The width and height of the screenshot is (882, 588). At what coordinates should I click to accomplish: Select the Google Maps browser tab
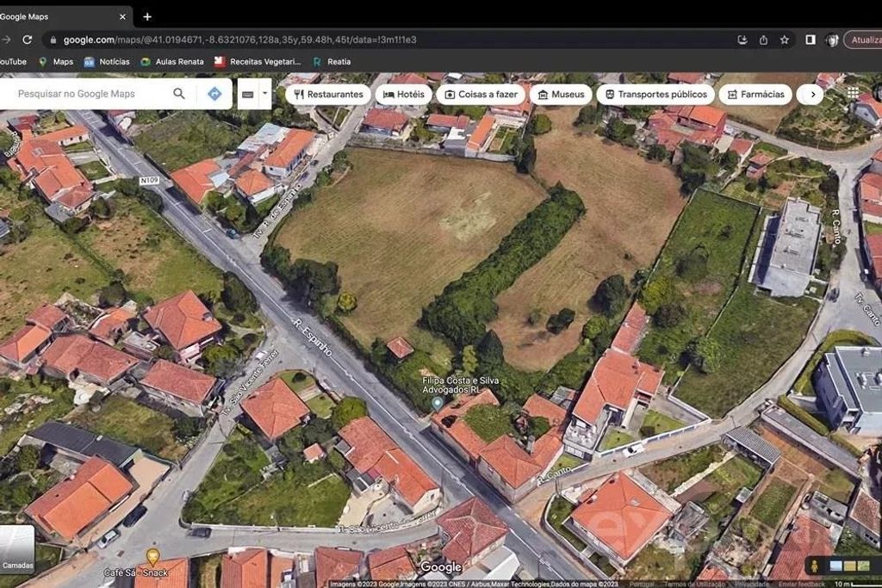(62, 17)
